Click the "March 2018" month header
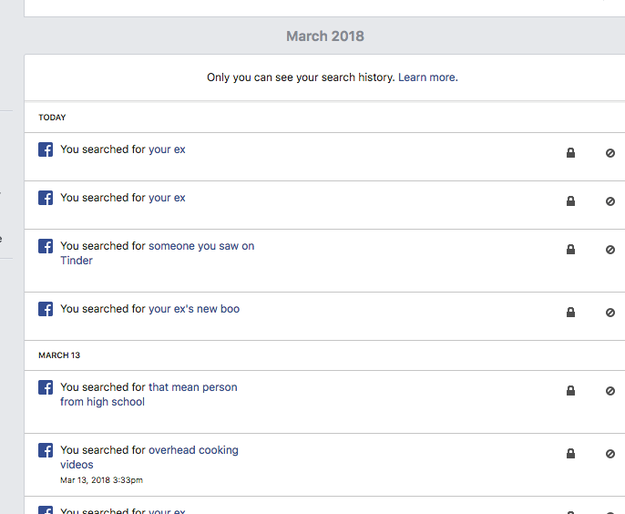625x514 pixels. coord(325,36)
